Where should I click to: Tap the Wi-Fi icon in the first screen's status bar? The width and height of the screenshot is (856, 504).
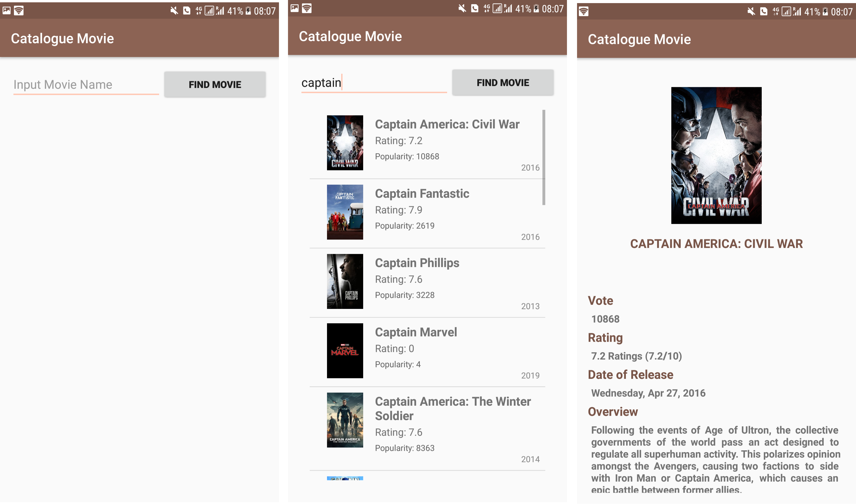pyautogui.click(x=19, y=11)
